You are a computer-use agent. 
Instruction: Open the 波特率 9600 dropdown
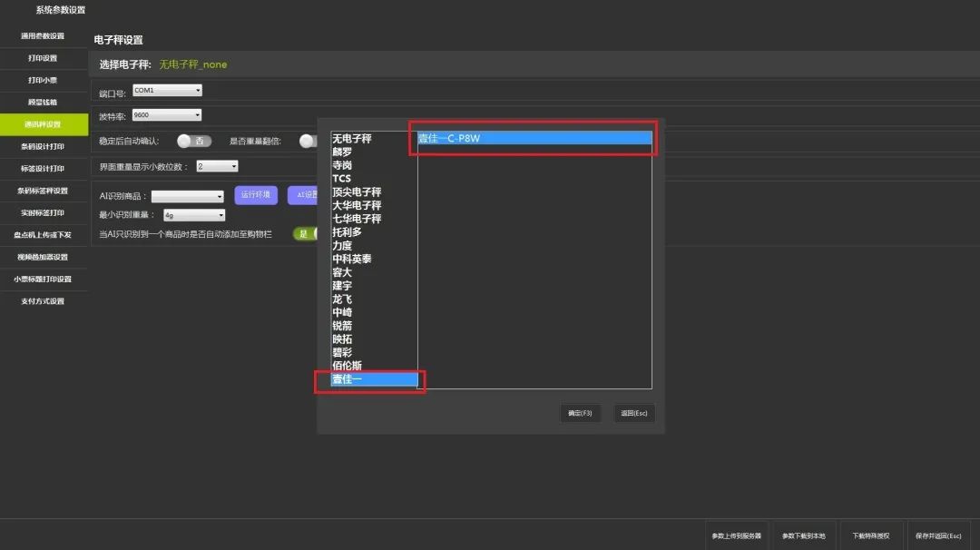point(167,115)
